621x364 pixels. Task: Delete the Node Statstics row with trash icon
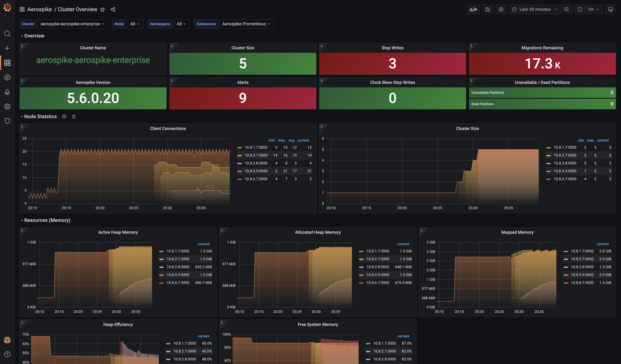coord(74,117)
